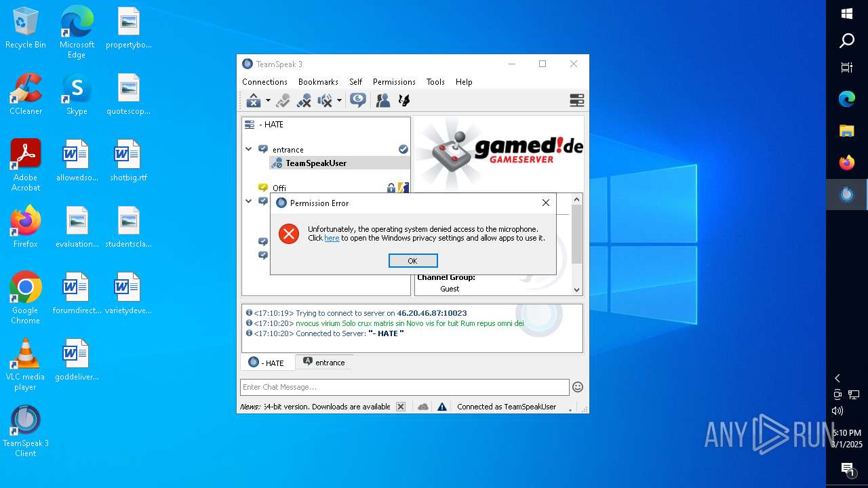Open the VLC media player desktop shortcut
Viewport: 868px width, 488px height.
tap(26, 365)
